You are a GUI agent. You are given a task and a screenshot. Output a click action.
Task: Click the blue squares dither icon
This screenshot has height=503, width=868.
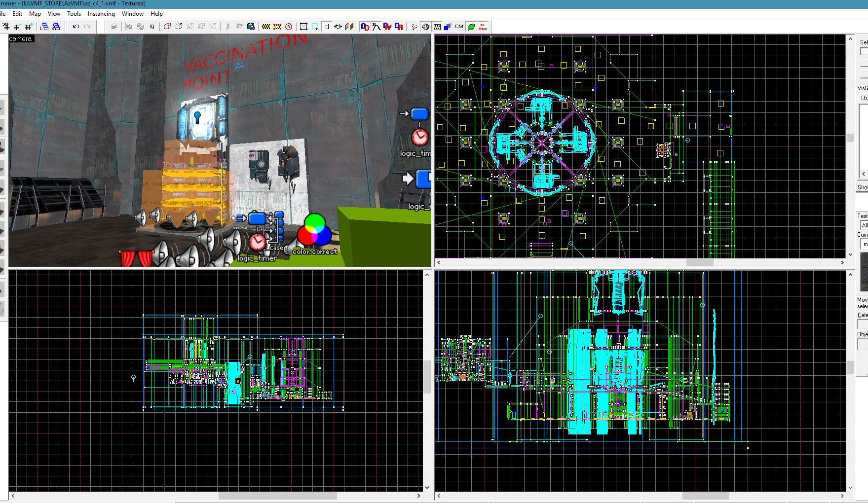coord(448,27)
